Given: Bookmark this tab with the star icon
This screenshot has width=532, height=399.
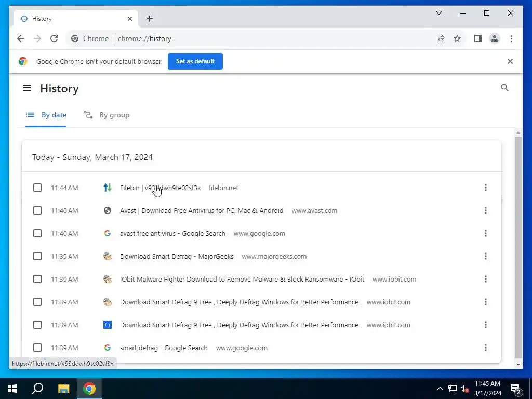Looking at the screenshot, I should 457,38.
